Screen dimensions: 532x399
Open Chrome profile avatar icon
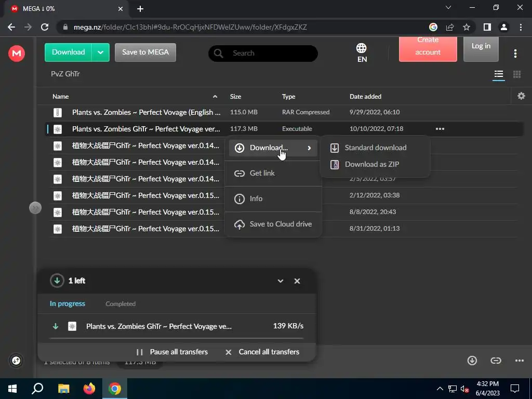504,27
